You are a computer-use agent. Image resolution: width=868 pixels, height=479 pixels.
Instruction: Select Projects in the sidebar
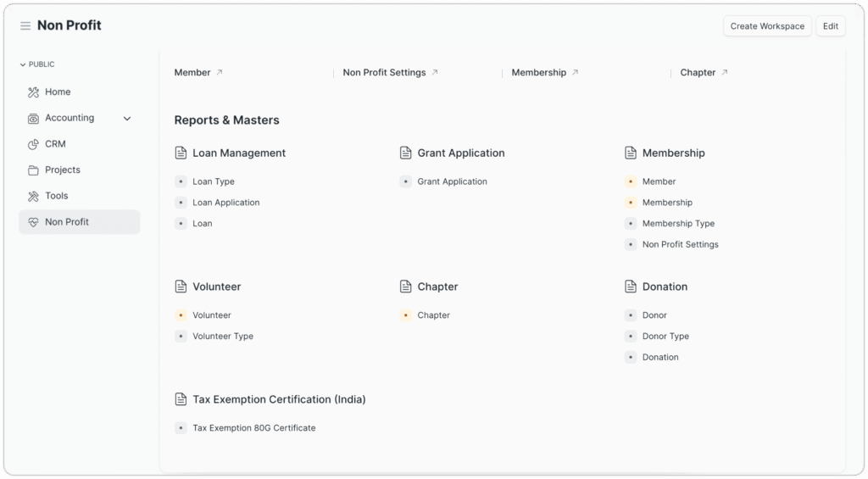click(x=63, y=170)
